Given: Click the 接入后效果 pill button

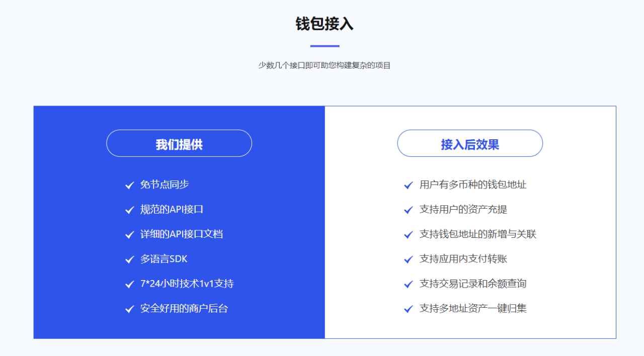Looking at the screenshot, I should pos(470,143).
